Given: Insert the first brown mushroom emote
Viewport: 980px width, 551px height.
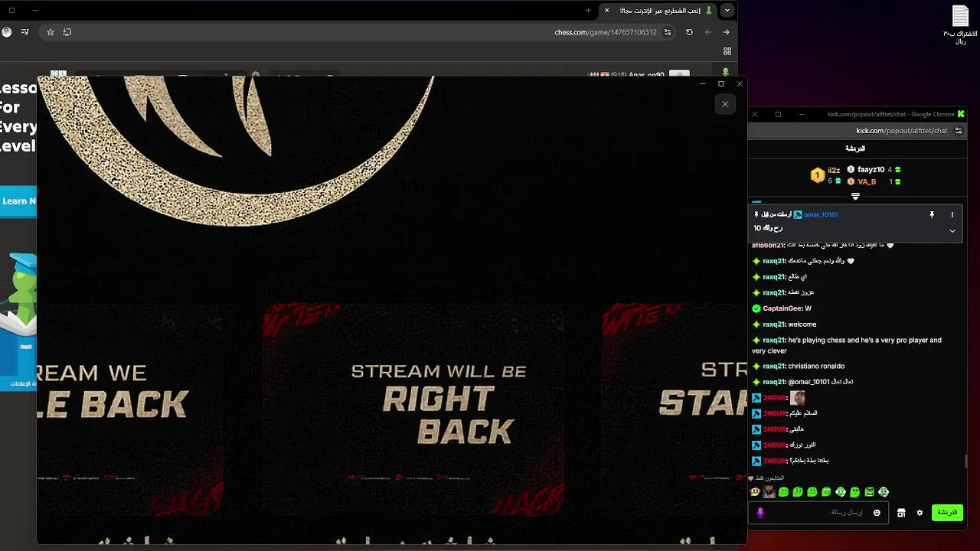Looking at the screenshot, I should [755, 492].
